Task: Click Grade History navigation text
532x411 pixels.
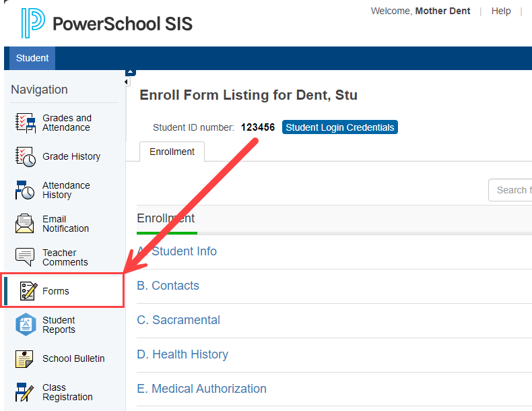Action: coord(71,156)
